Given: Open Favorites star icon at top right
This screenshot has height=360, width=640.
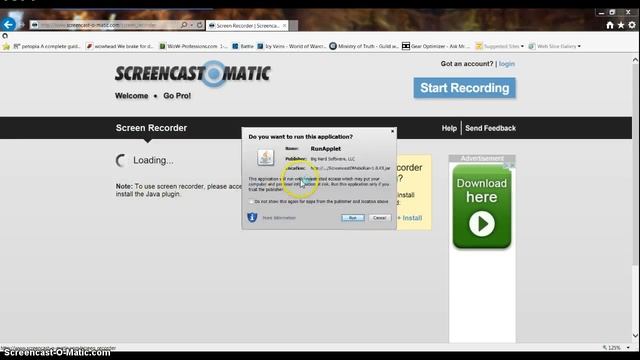Looking at the screenshot, I should tap(621, 25).
